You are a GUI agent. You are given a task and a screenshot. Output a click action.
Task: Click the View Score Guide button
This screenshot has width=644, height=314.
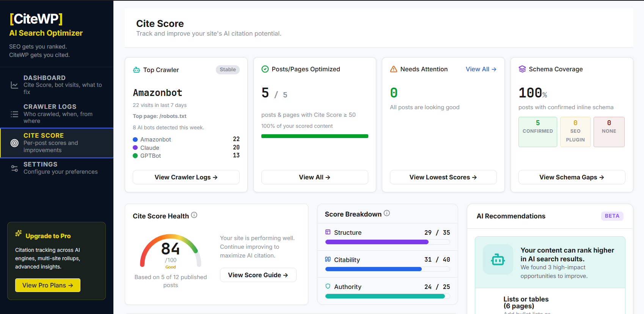tap(258, 275)
